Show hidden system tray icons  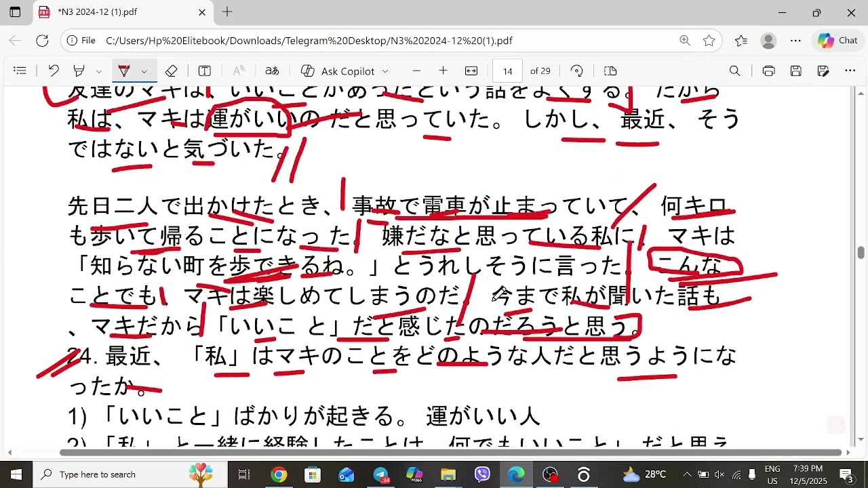[687, 474]
